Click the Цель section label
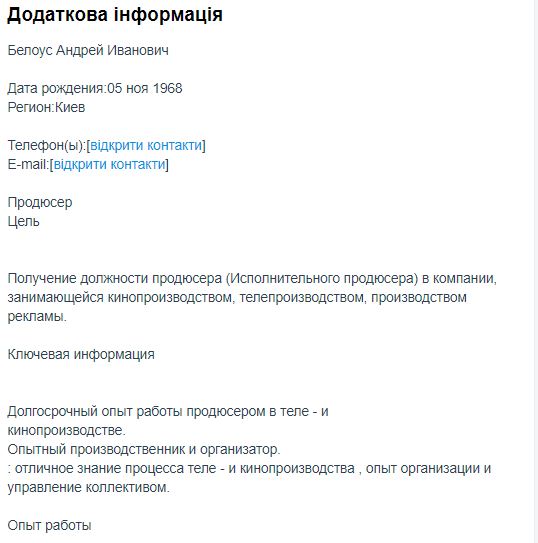The image size is (538, 543). 23,221
